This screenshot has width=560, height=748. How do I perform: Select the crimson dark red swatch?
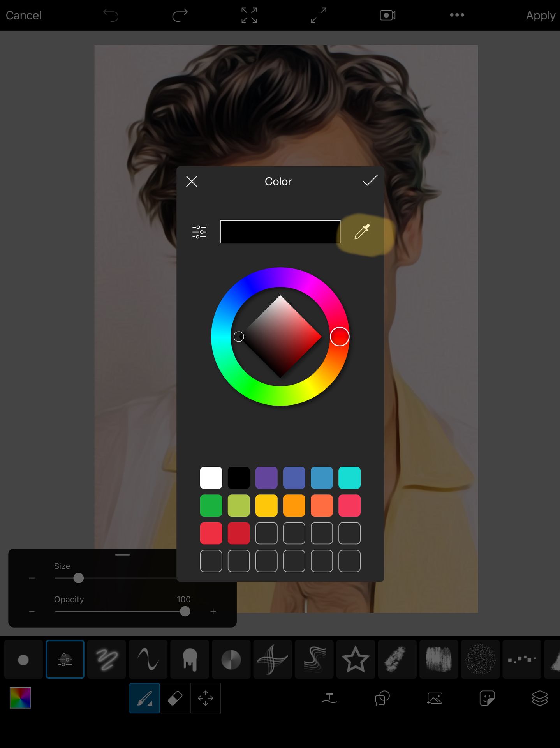pos(239,533)
